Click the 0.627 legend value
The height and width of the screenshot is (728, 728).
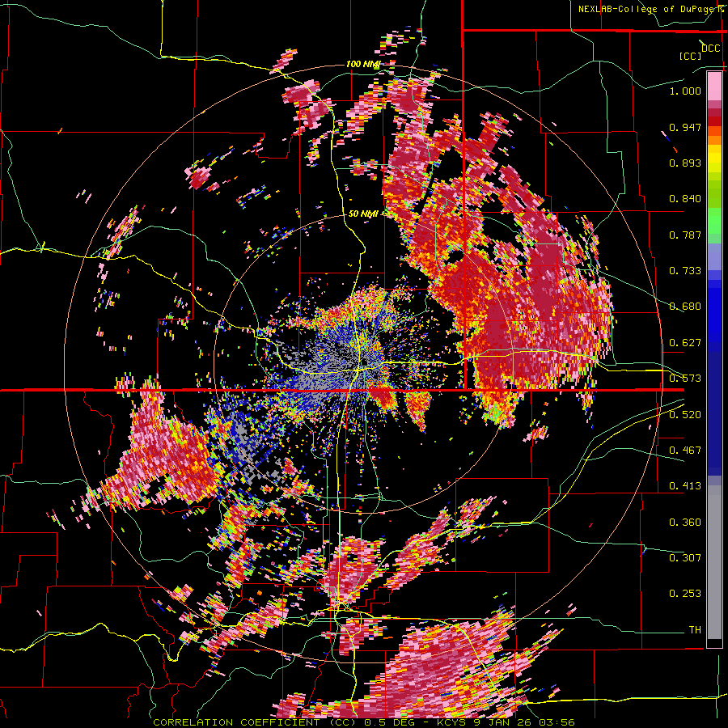point(685,343)
